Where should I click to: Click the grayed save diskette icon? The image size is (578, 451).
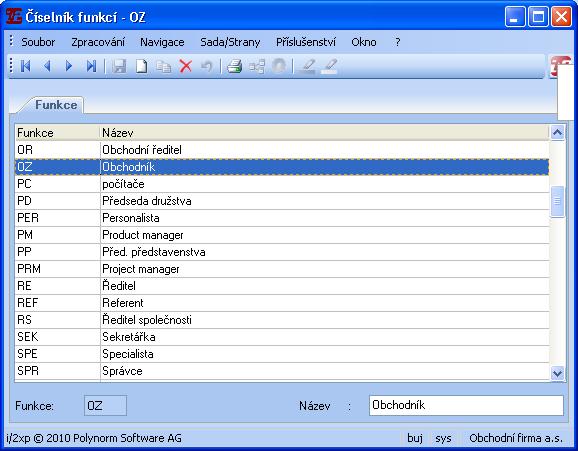coord(119,66)
